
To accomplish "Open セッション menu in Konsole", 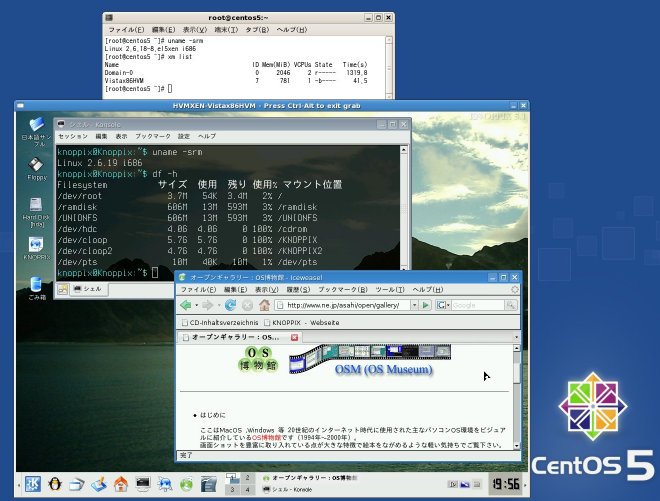I will click(73, 136).
